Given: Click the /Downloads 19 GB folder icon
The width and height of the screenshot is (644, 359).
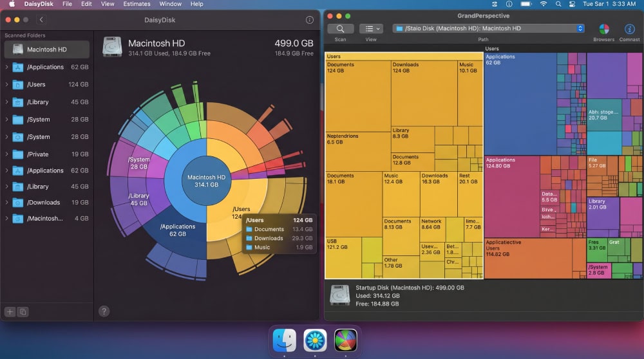Looking at the screenshot, I should point(17,202).
